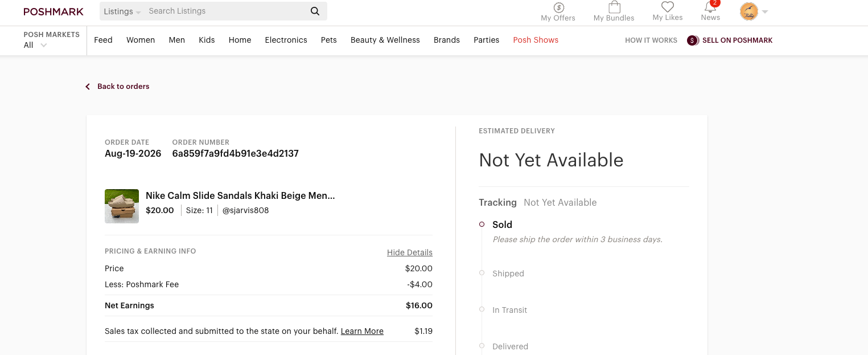
Task: Click the Poshmark Fee -$4.00 value
Action: pyautogui.click(x=419, y=284)
